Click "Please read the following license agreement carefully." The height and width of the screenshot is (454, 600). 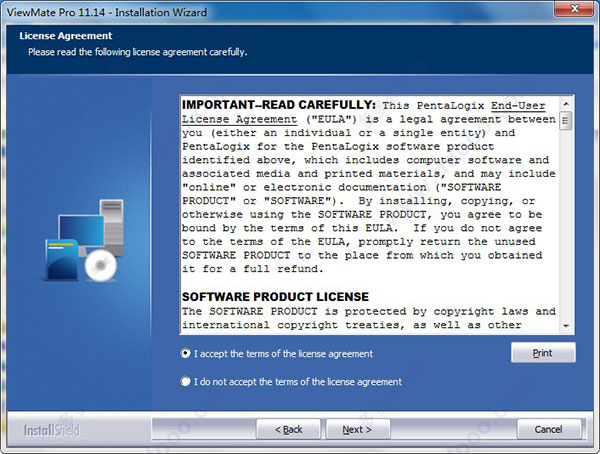[x=138, y=52]
